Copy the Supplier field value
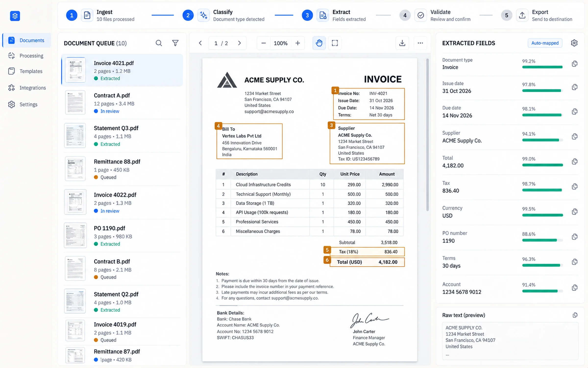Screen dimensions: 588x368 (x=575, y=137)
